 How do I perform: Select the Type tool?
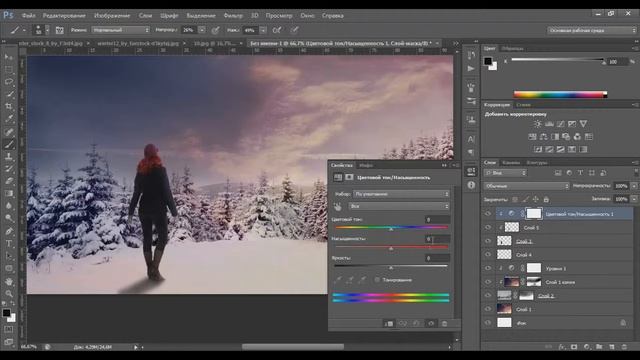9,244
